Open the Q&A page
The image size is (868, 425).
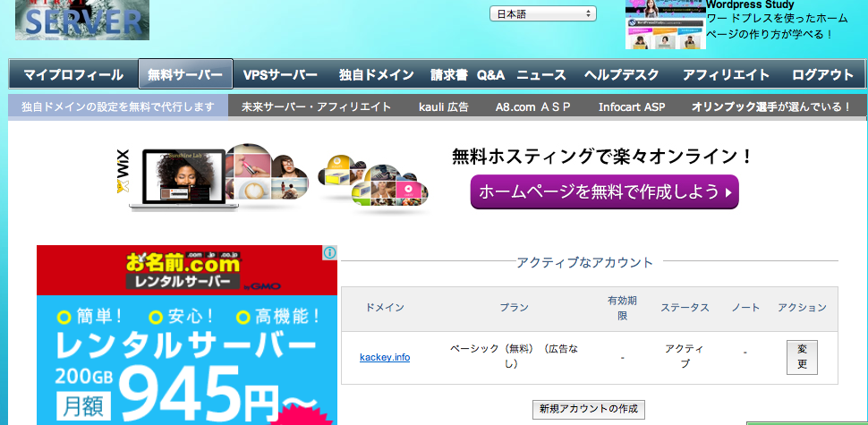click(491, 74)
